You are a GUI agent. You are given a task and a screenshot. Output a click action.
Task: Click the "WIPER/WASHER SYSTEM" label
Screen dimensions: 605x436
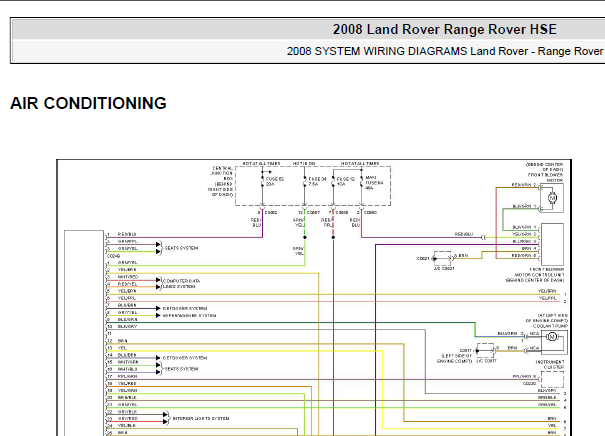click(189, 316)
